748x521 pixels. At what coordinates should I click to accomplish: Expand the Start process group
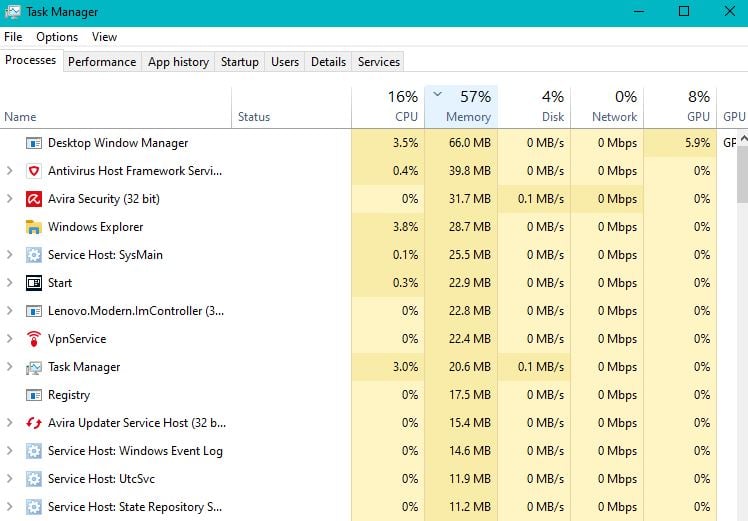pos(10,282)
